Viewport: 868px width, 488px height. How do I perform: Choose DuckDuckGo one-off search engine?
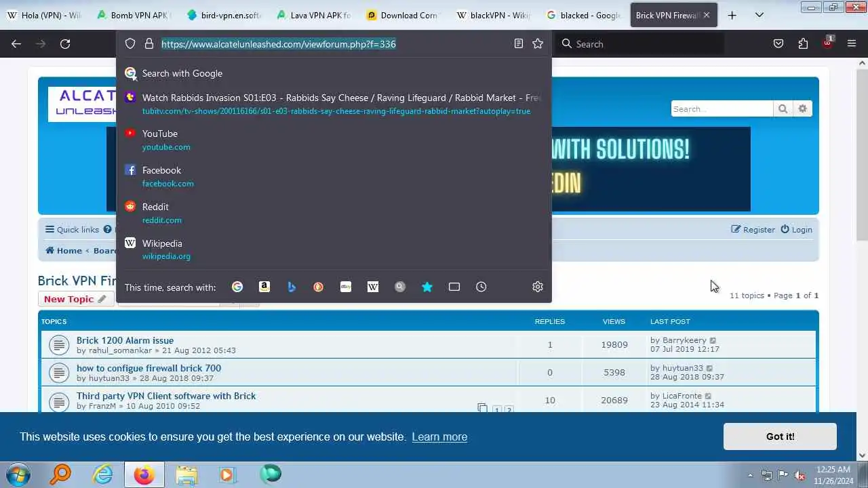click(x=319, y=287)
